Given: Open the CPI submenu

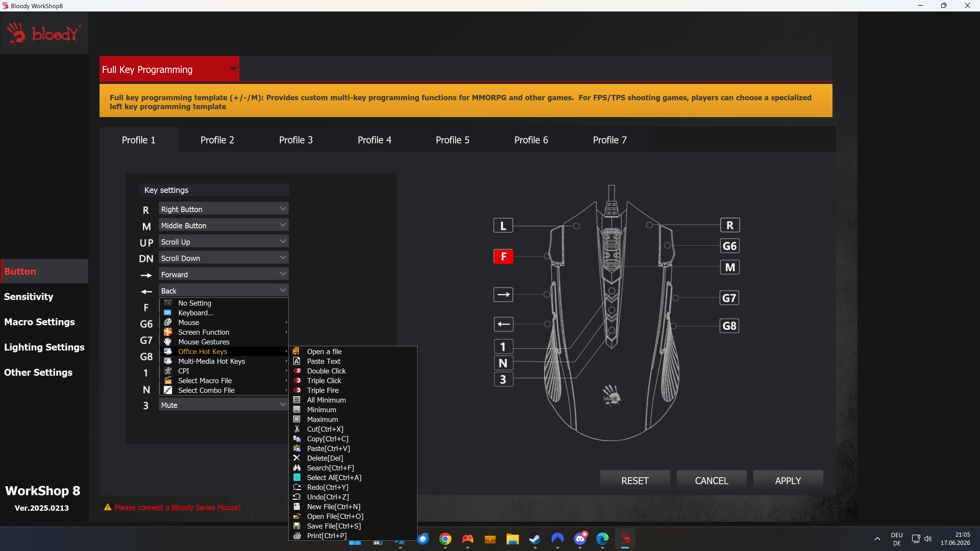Looking at the screenshot, I should click(x=224, y=371).
